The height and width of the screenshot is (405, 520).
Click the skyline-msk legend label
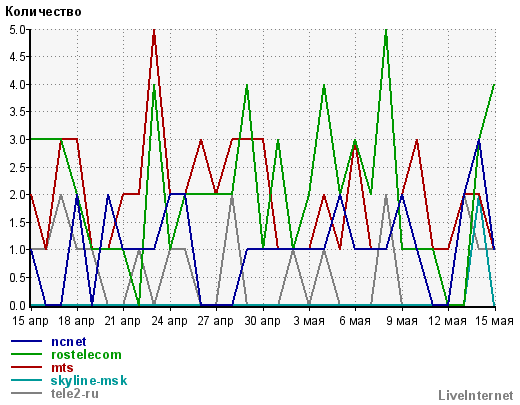(x=89, y=381)
